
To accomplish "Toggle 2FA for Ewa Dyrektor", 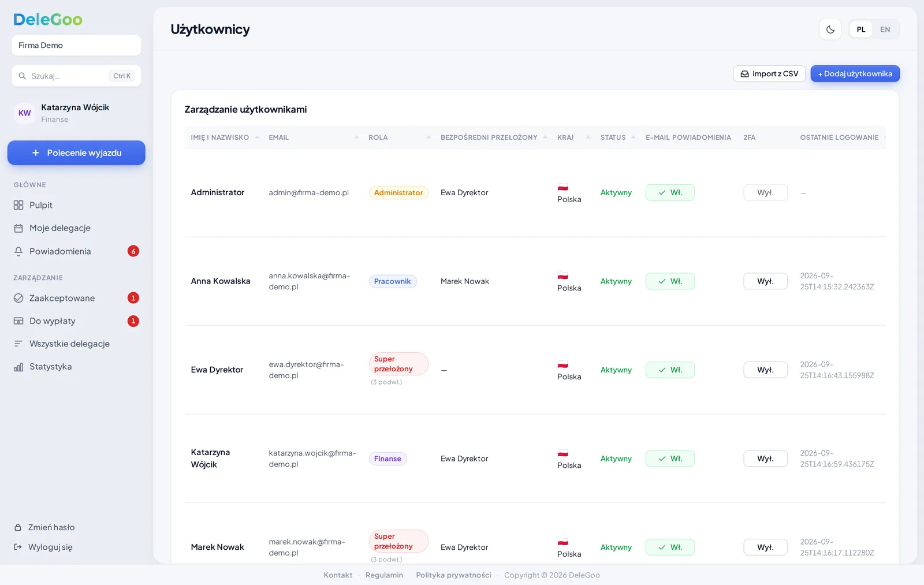I will (765, 370).
